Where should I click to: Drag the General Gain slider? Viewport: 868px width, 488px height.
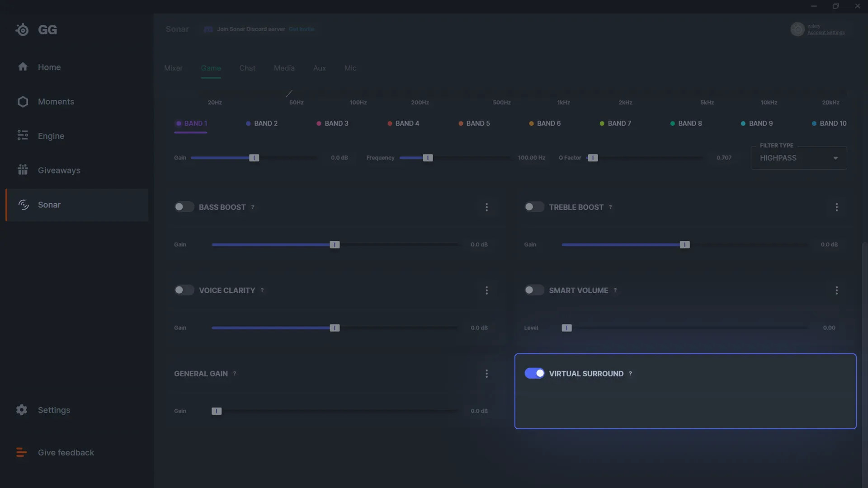[217, 411]
